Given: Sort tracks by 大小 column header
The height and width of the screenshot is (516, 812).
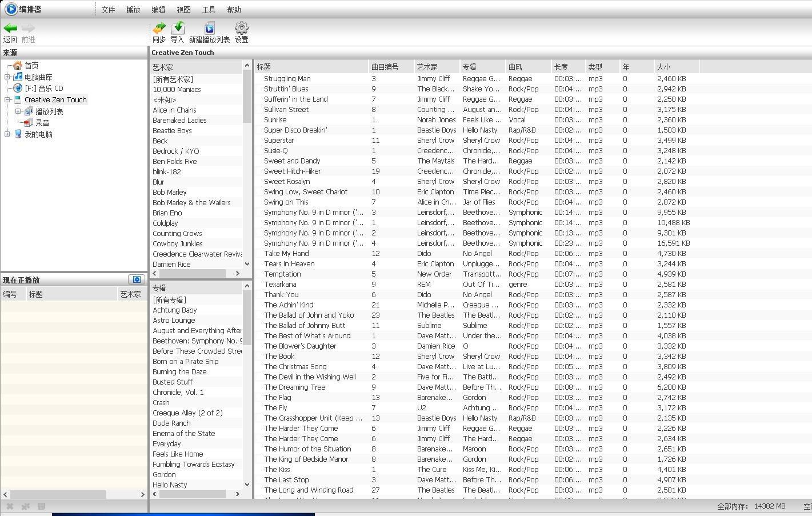Looking at the screenshot, I should pos(677,67).
